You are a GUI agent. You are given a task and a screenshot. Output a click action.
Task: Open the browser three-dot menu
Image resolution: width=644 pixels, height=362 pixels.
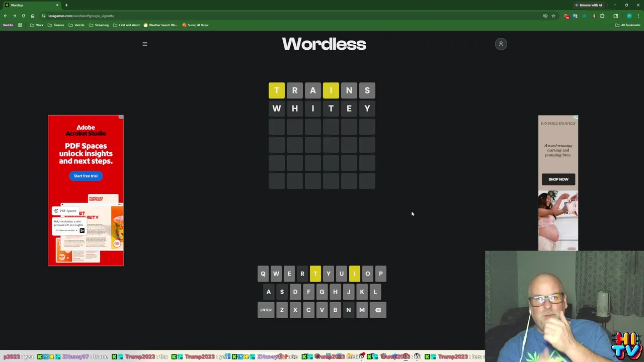click(x=638, y=16)
